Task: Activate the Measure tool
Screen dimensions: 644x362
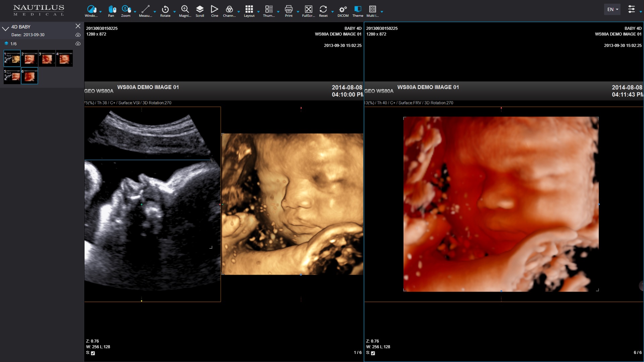Action: coord(145,10)
